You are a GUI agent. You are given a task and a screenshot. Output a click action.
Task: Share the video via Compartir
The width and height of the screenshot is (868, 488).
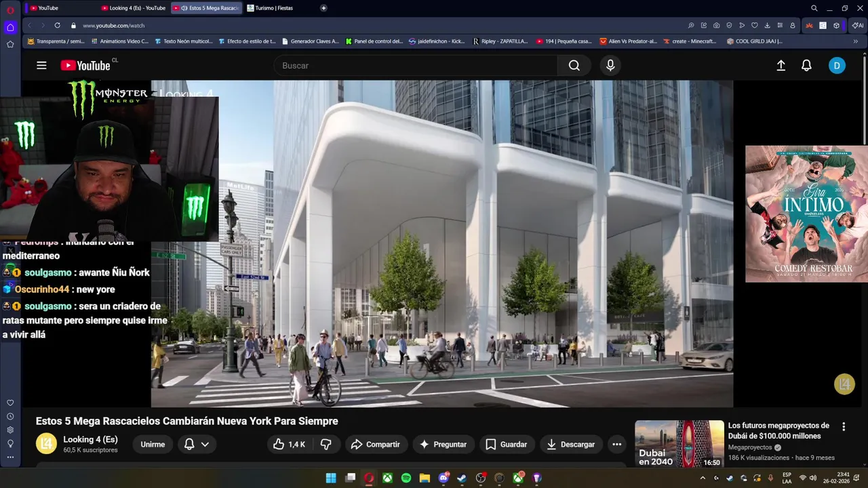coord(375,445)
